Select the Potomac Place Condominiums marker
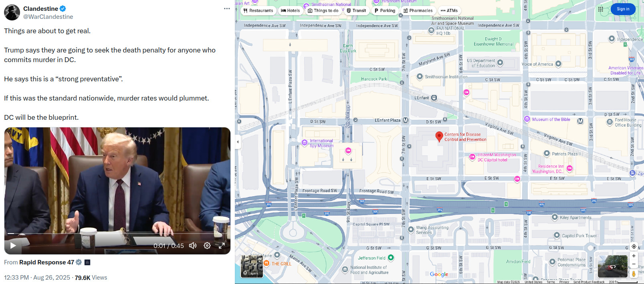This screenshot has width=644, height=284. point(552,262)
